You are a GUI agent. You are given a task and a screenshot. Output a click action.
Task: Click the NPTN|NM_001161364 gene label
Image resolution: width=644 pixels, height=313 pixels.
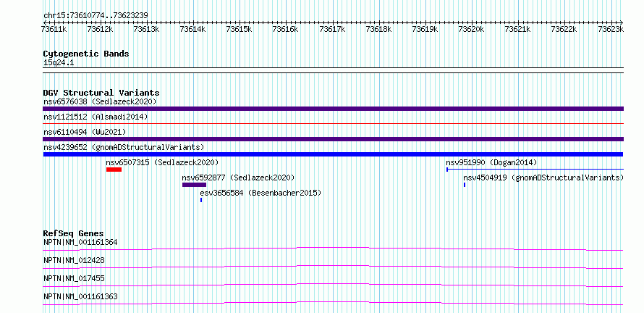click(x=80, y=242)
